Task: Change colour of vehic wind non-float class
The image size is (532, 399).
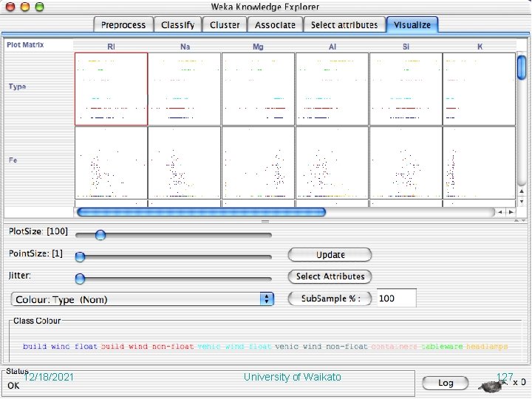Action: tap(321, 347)
